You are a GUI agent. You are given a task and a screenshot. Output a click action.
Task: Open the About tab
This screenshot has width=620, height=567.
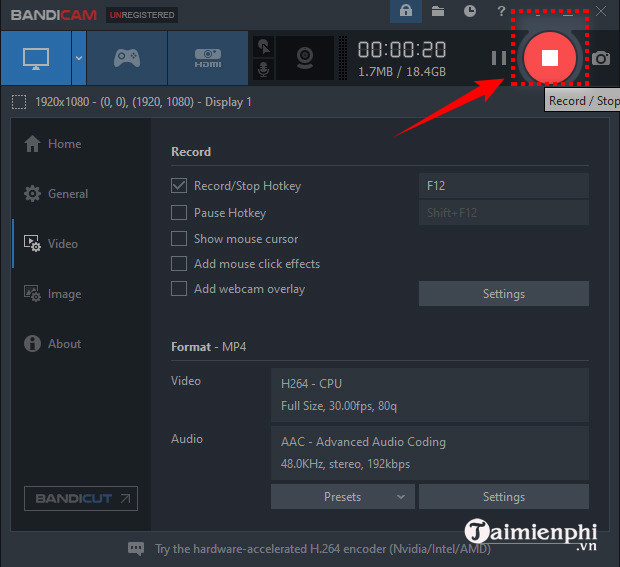64,344
